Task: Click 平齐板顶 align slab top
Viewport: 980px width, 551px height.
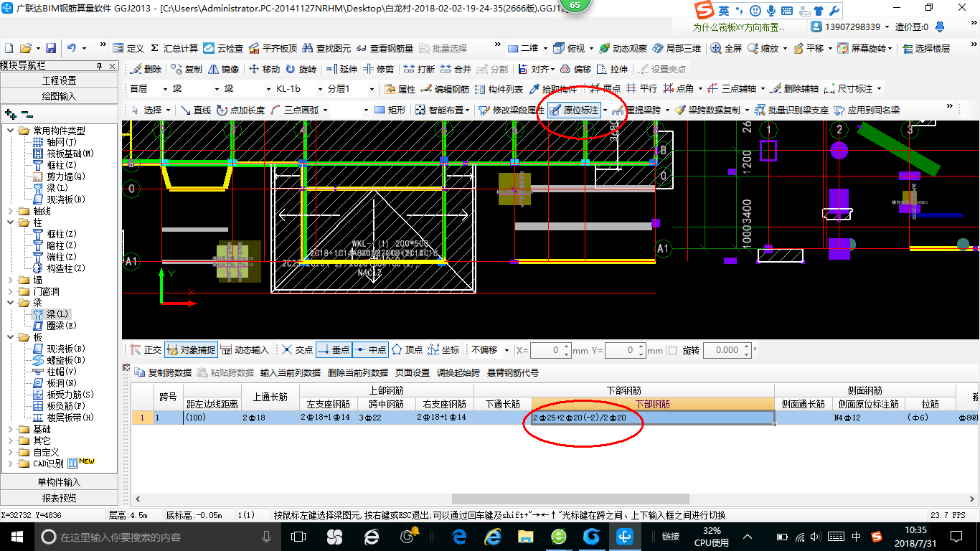Action: (273, 48)
